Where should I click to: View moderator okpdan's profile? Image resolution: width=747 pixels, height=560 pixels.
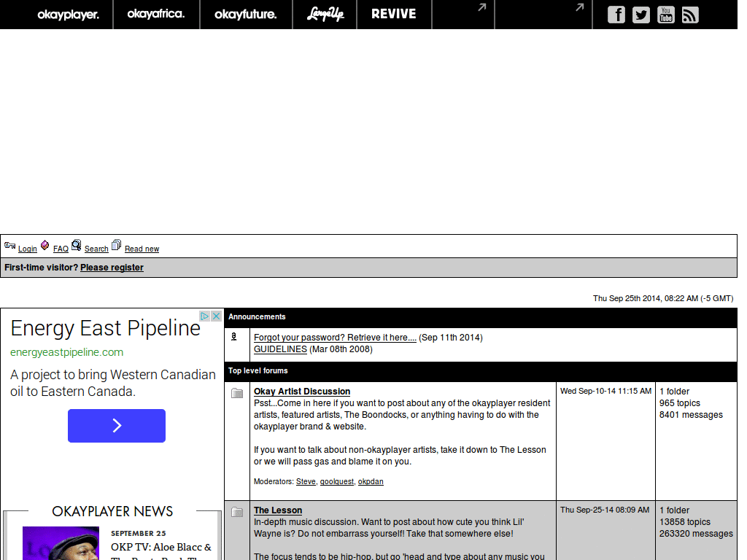[371, 481]
